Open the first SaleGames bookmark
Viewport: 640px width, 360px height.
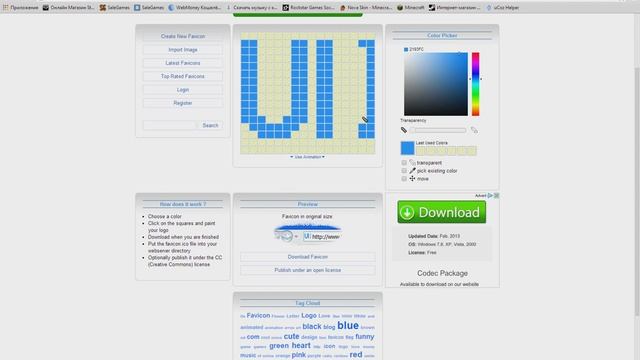(x=114, y=7)
